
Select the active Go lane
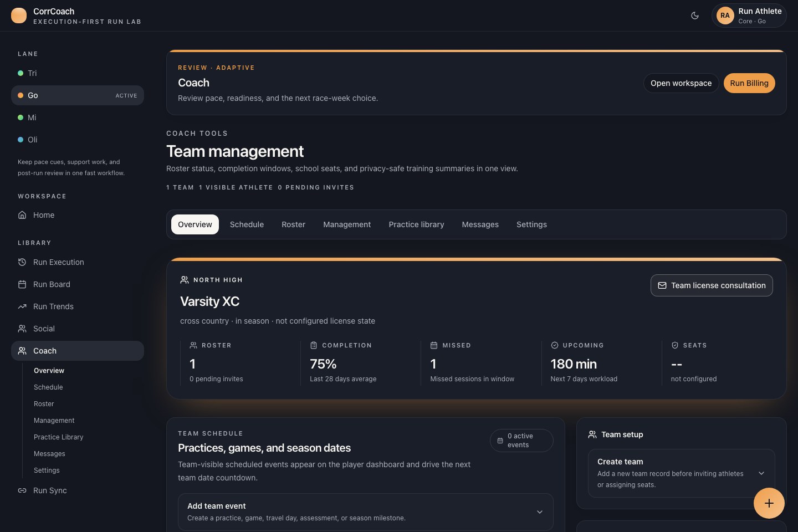tap(78, 95)
